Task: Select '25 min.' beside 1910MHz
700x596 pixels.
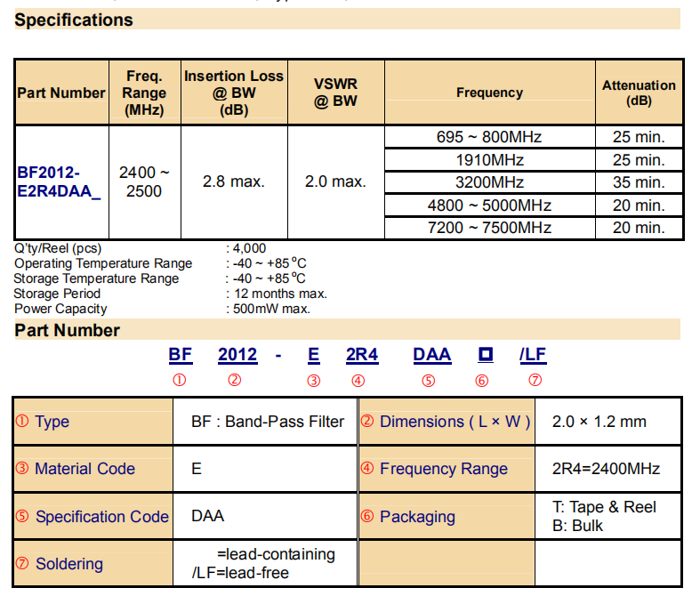Action: (x=639, y=160)
